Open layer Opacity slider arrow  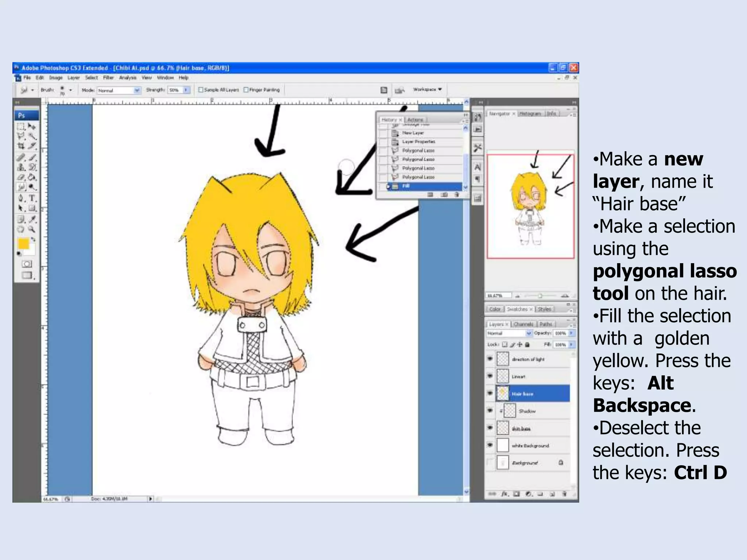[571, 333]
